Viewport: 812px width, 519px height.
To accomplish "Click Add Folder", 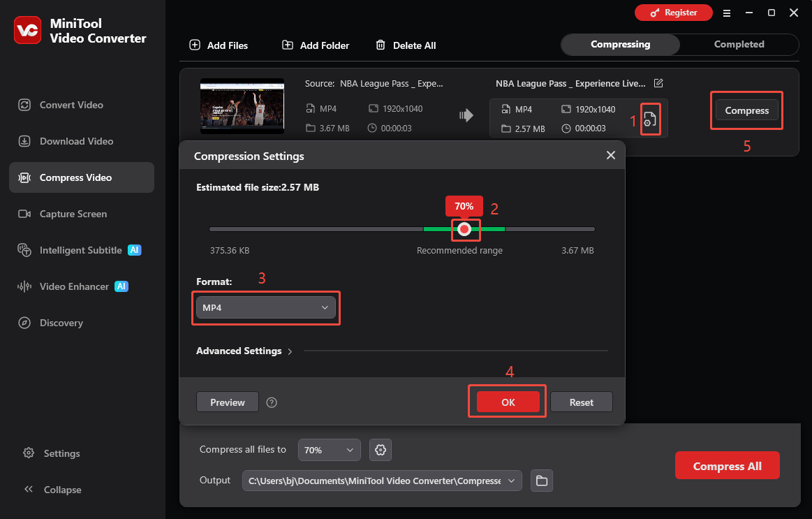I will (316, 45).
